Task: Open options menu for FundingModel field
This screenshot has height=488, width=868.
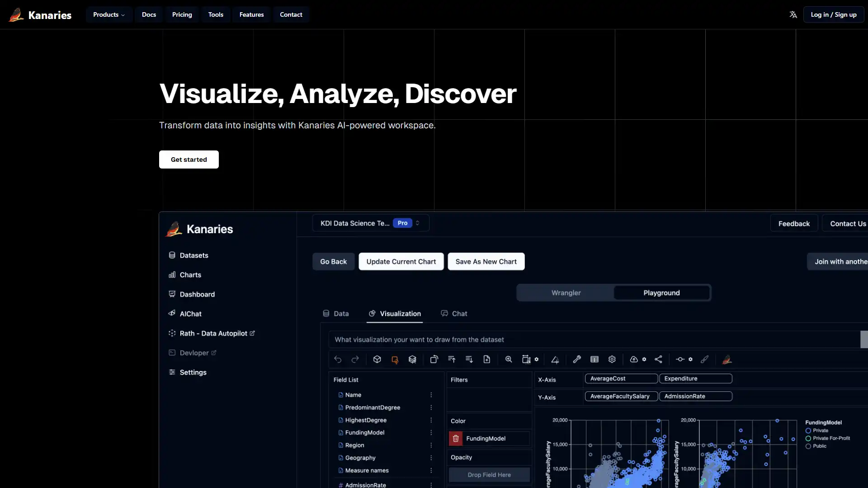Action: point(431,432)
